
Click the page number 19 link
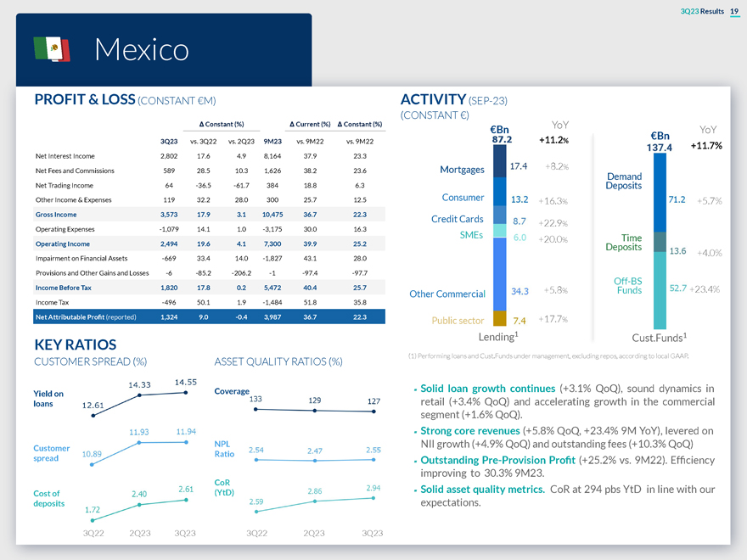(734, 11)
